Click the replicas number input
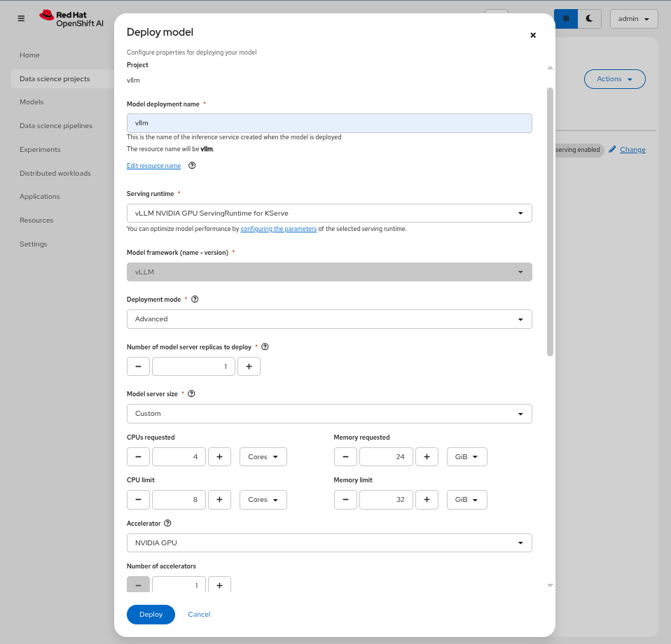The image size is (671, 644). (193, 367)
